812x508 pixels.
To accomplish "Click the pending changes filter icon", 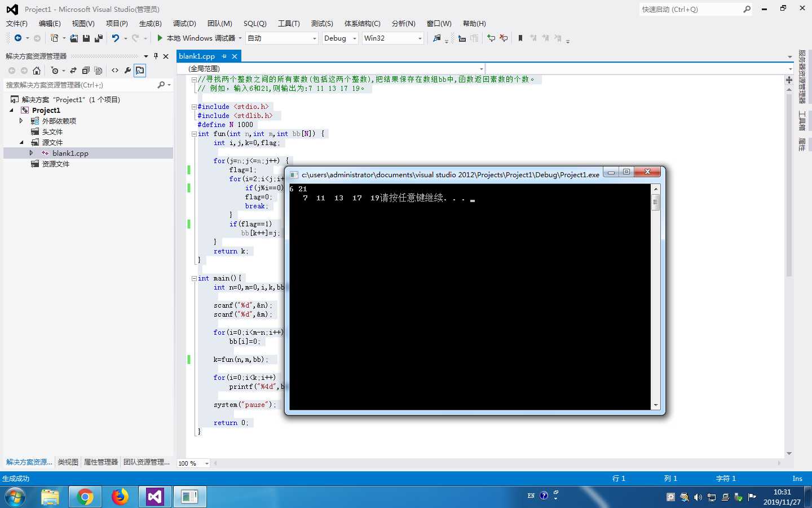I will click(x=55, y=71).
